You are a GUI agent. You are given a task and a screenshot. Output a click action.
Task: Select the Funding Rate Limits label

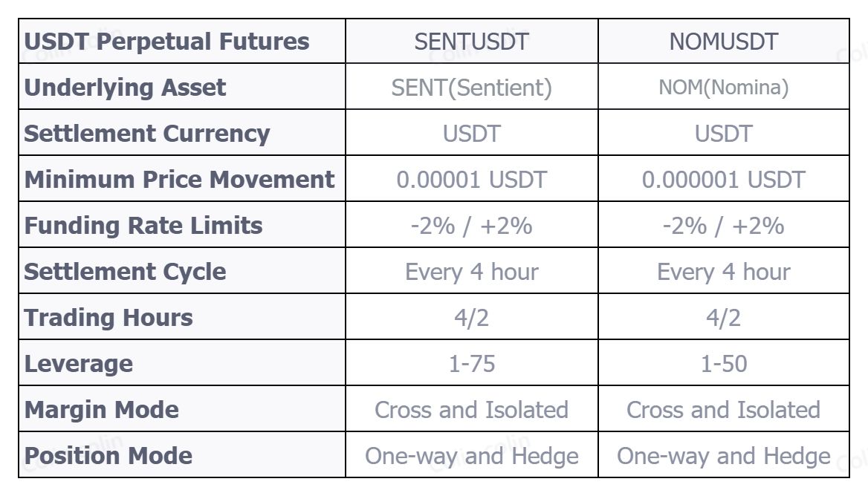143,226
